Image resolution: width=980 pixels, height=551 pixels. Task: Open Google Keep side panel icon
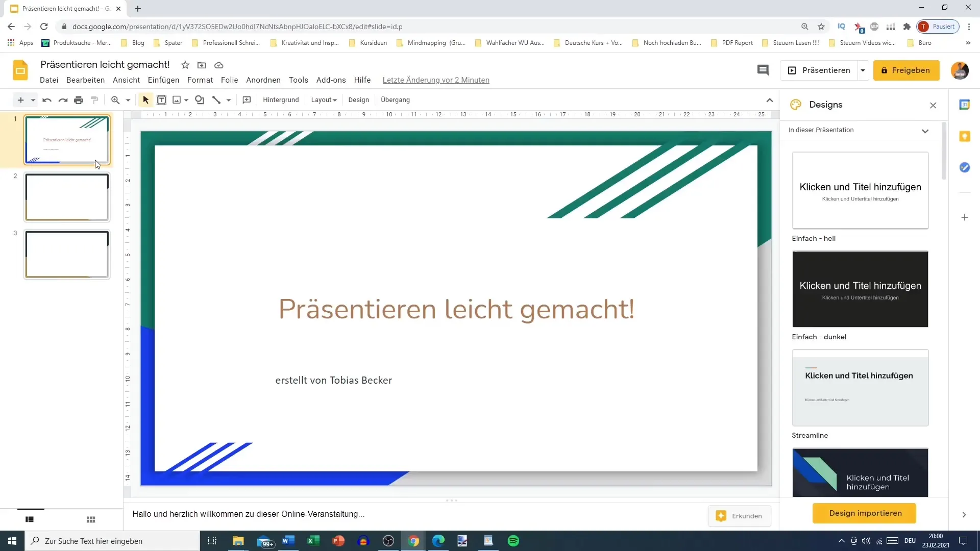coord(964,136)
